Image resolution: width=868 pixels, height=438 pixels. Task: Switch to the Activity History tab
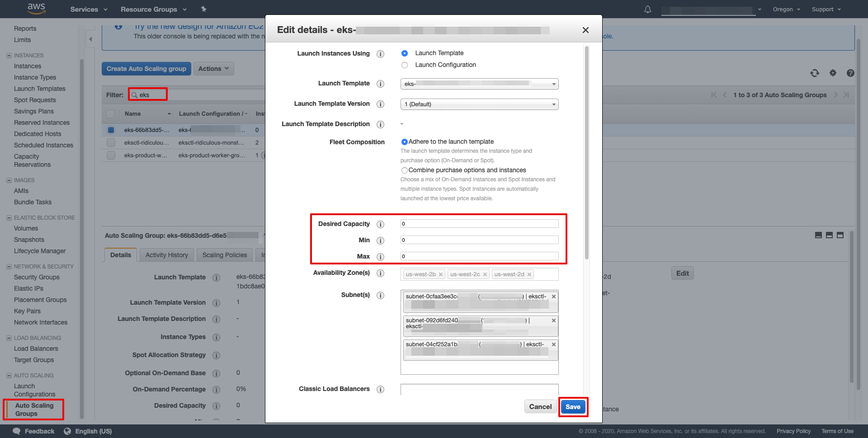pos(166,255)
